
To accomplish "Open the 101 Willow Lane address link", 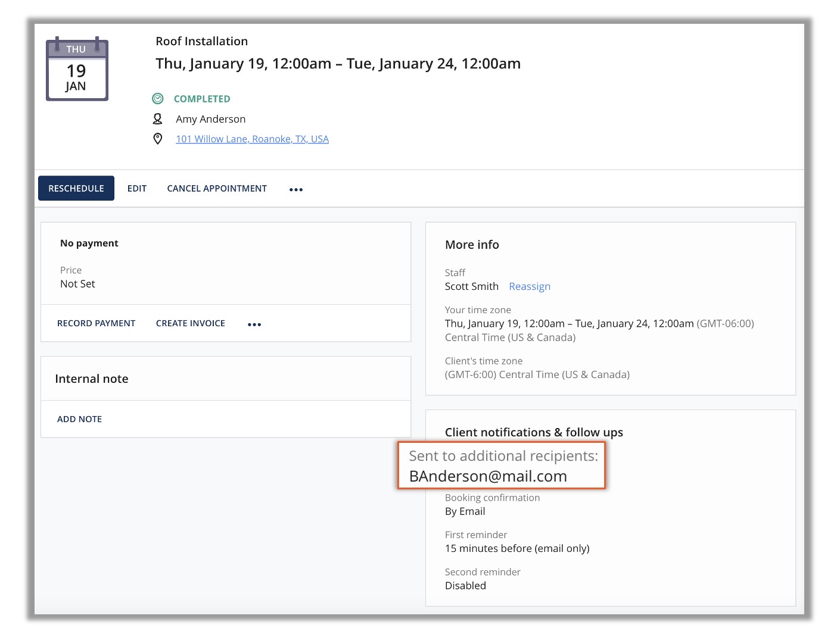I will pos(252,139).
